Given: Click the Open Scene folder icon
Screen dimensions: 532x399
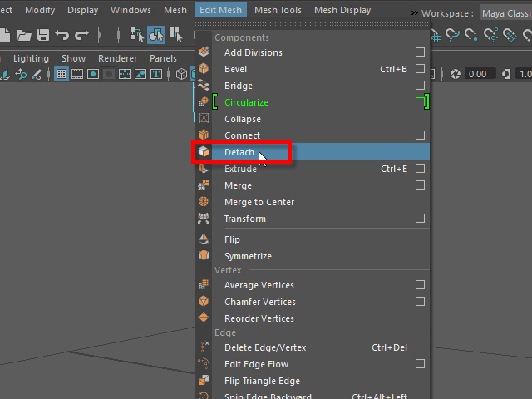Looking at the screenshot, I should click(25, 35).
